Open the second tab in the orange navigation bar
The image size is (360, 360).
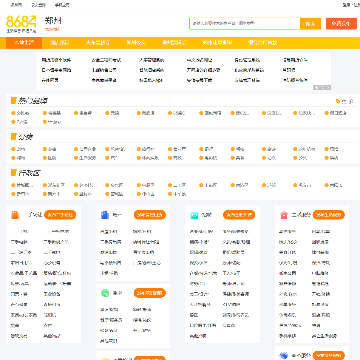(x=60, y=43)
